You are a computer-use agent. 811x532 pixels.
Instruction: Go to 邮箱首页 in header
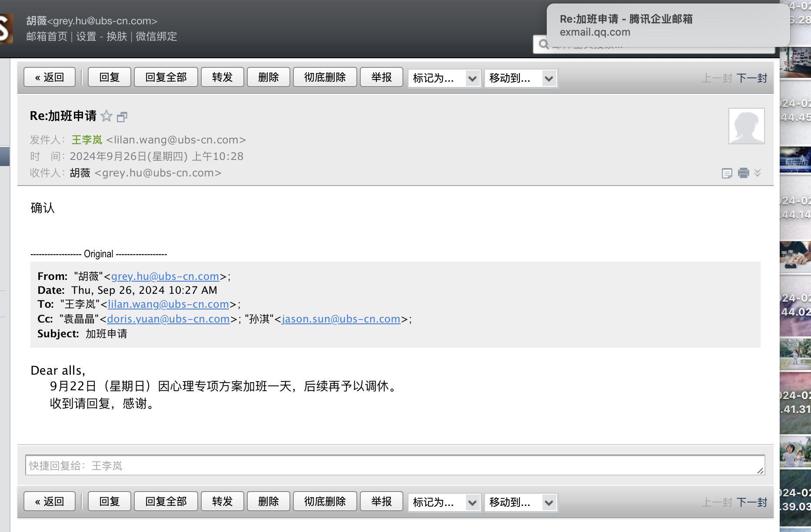tap(47, 37)
